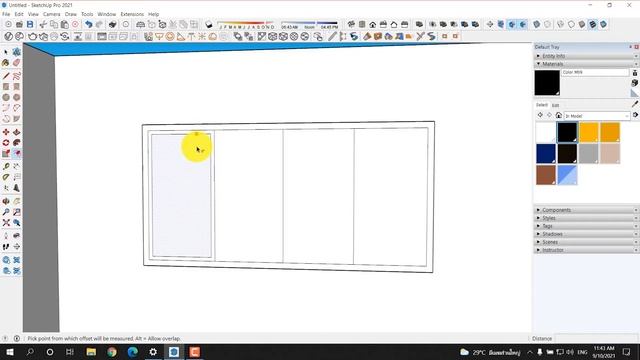Switch to Monochrome face style
The image size is (640, 360).
point(603,24)
